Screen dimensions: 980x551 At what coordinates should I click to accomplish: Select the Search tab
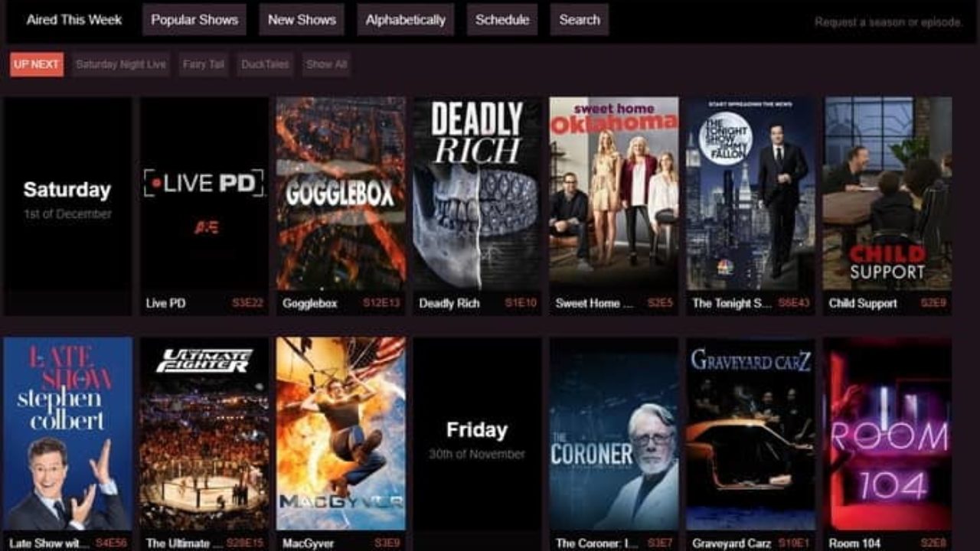coord(580,20)
